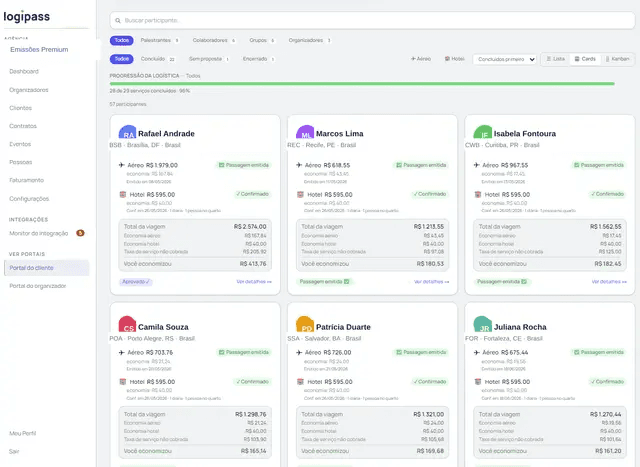The image size is (640, 467).
Task: Click bottom Passagem emitida badge on Marcos Lima's card
Action: 324,282
